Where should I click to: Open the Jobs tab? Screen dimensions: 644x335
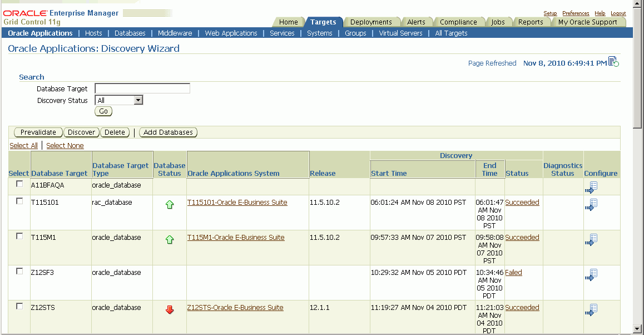point(498,22)
